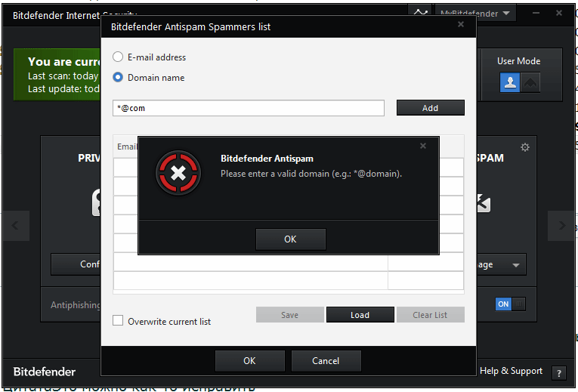Viewport: 578px width, 392px height.
Task: Dismiss the Antispam error with OK
Action: tap(290, 239)
